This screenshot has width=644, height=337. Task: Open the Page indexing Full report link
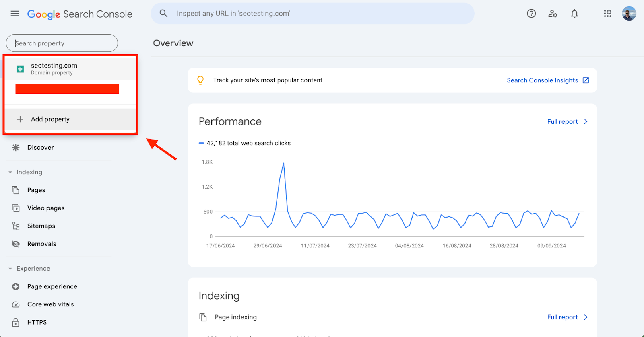click(x=562, y=317)
